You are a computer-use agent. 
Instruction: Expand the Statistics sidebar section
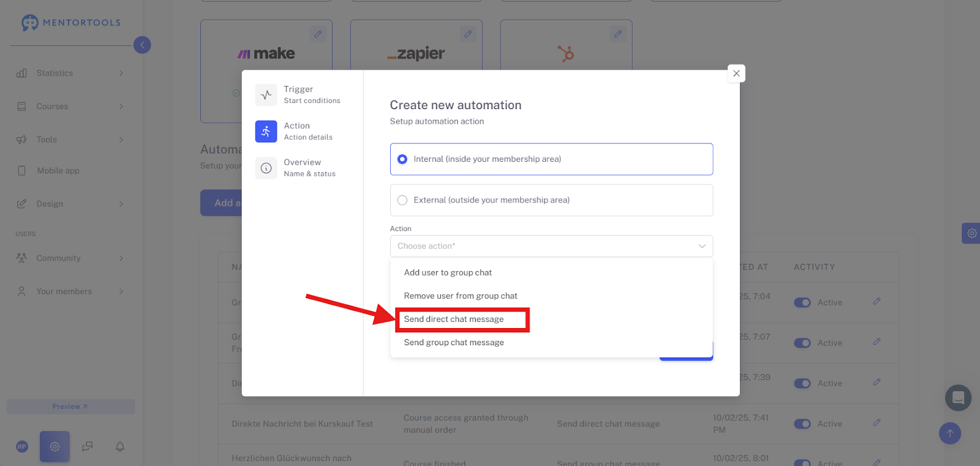[71, 73]
